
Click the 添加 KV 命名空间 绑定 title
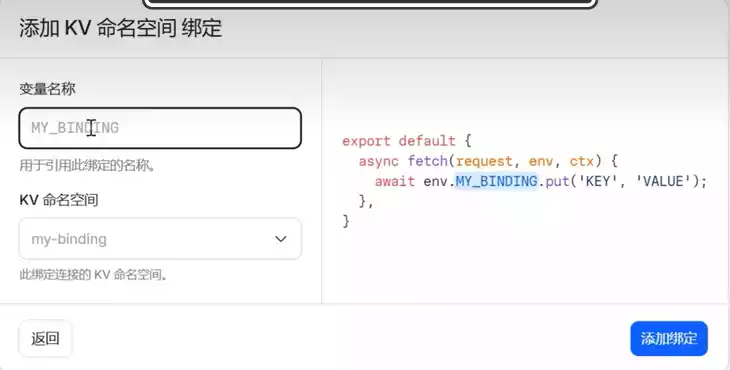pos(121,28)
